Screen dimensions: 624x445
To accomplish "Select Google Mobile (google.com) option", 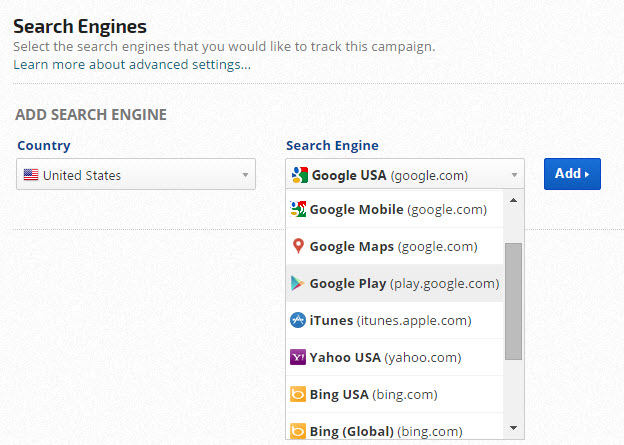I will [x=398, y=209].
